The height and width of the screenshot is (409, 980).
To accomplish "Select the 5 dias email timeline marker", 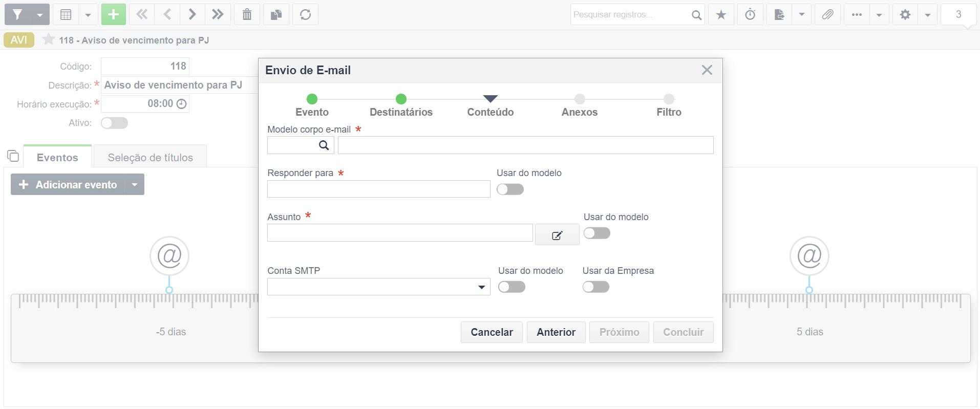I will (809, 256).
